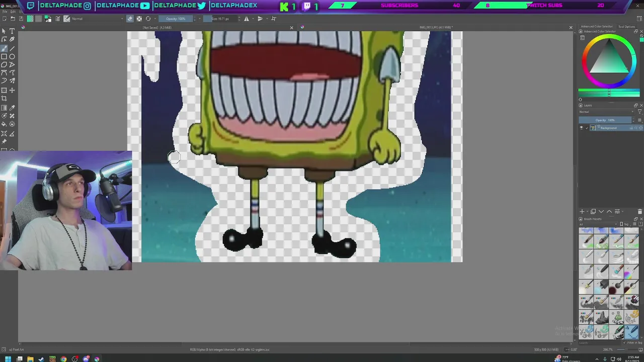644x362 pixels.
Task: Select the Crop tool in toolbox
Action: [4, 98]
